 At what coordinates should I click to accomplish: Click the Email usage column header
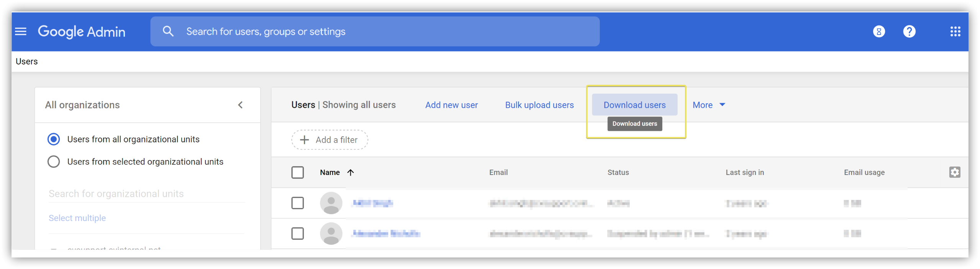pyautogui.click(x=864, y=172)
